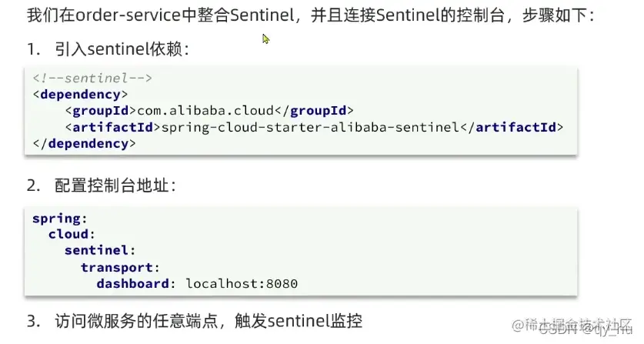Screen dimensions: 644x344
Task: Click the closing </artifactId> tag
Action: click(x=512, y=128)
